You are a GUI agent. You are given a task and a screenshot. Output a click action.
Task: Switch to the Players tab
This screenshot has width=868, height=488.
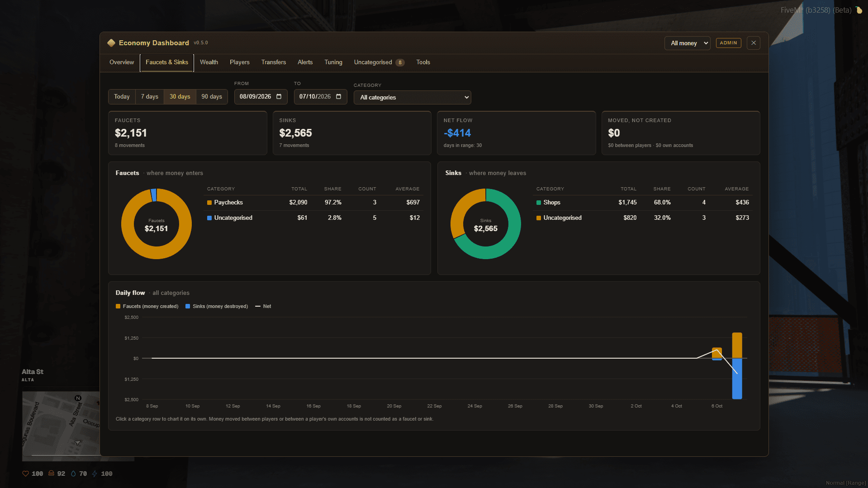tap(240, 62)
